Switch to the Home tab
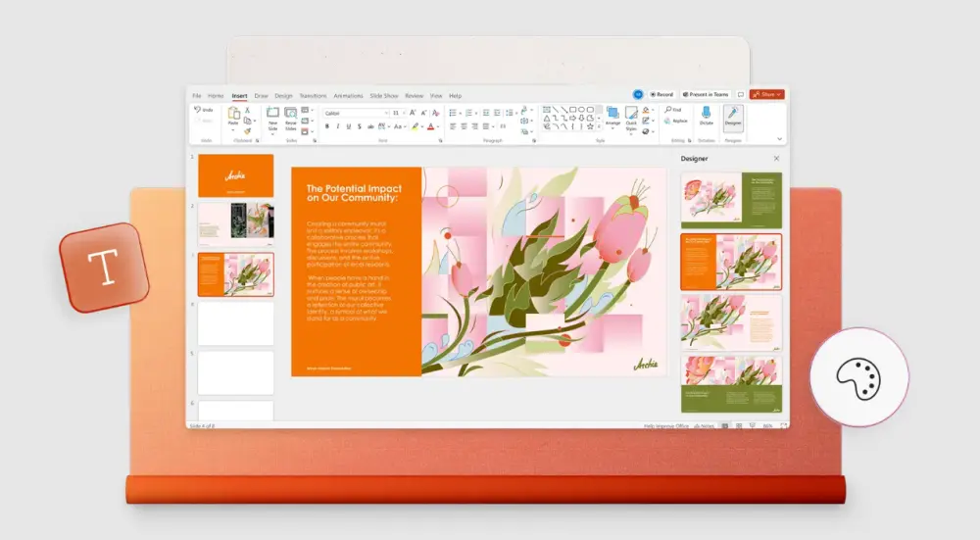 pyautogui.click(x=216, y=96)
